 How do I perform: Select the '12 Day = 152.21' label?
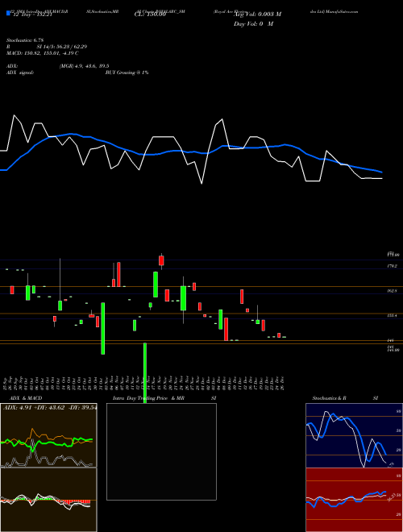(31, 15)
